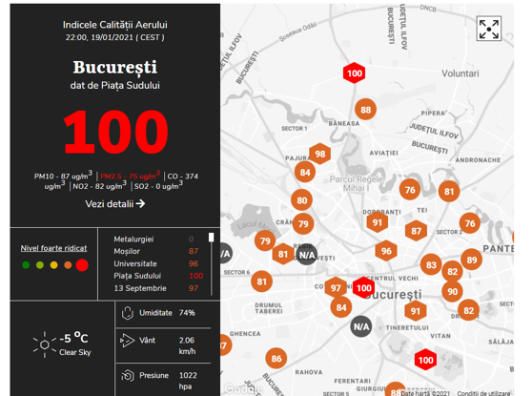The width and height of the screenshot is (532, 396).
Task: Open the 81 marker below Sector 6
Action: coord(261,281)
